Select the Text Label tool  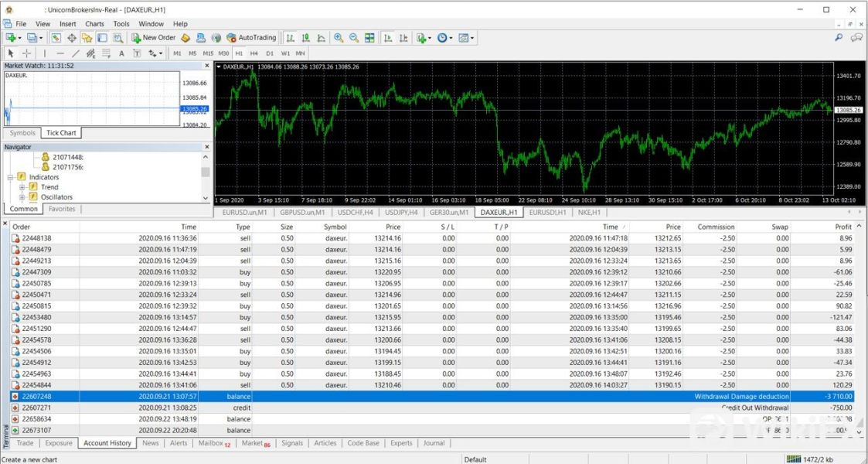(137, 53)
